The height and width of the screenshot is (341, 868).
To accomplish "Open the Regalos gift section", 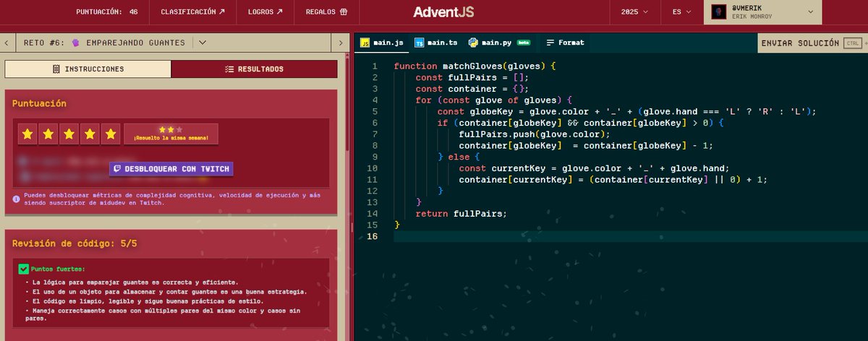I will [x=326, y=12].
